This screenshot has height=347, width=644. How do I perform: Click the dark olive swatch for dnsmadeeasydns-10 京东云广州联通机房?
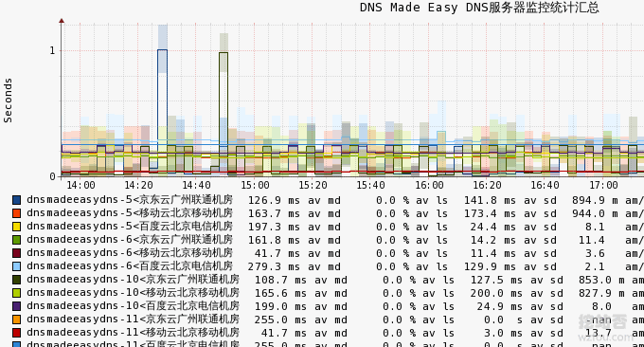tap(16, 280)
